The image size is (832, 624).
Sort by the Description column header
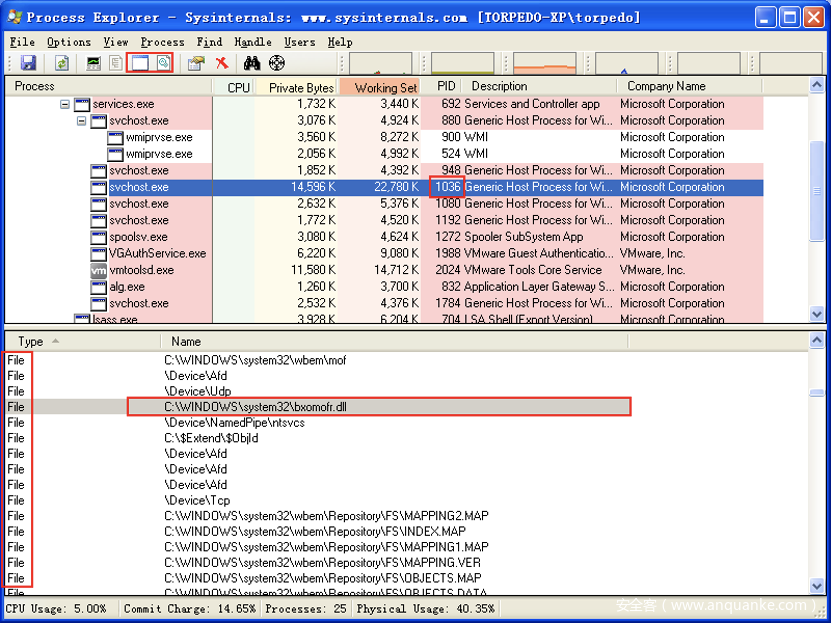coord(539,86)
